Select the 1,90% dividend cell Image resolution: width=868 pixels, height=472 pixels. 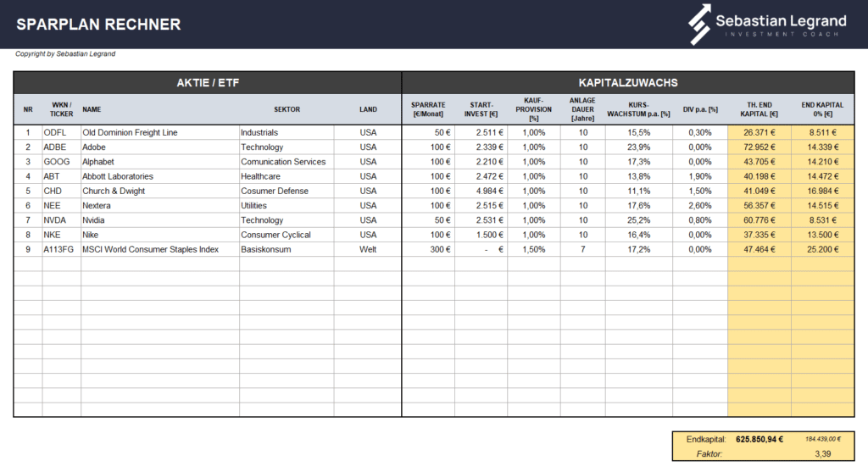[700, 176]
